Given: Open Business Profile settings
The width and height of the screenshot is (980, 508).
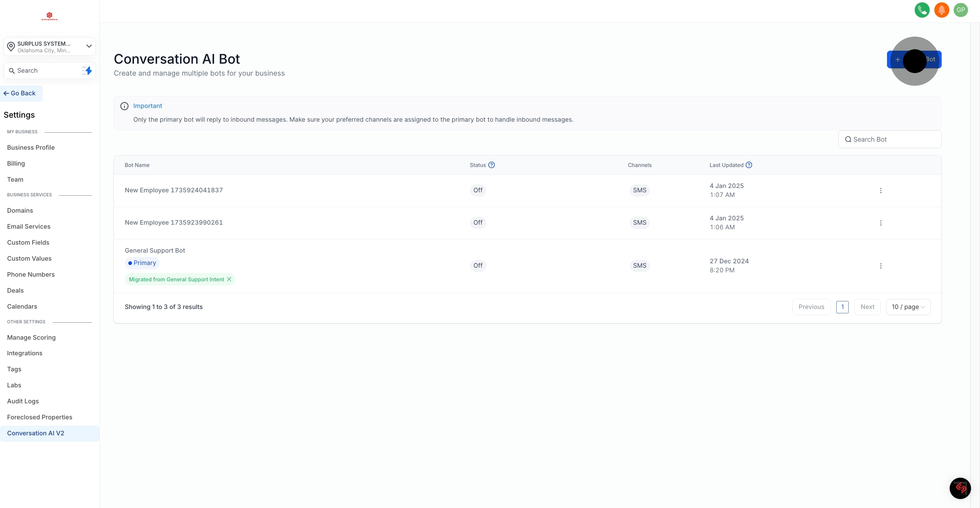Looking at the screenshot, I should tap(31, 147).
